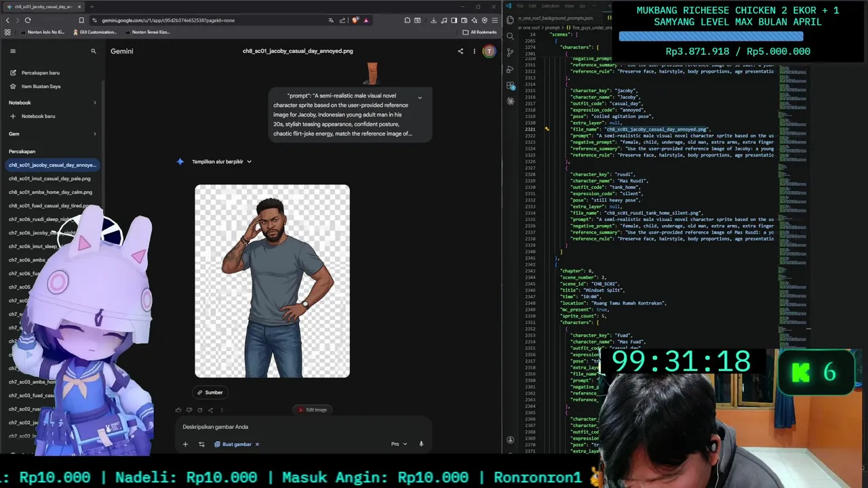868x488 pixels.
Task: Start new chat via Percakapan baru
Action: pyautogui.click(x=41, y=73)
